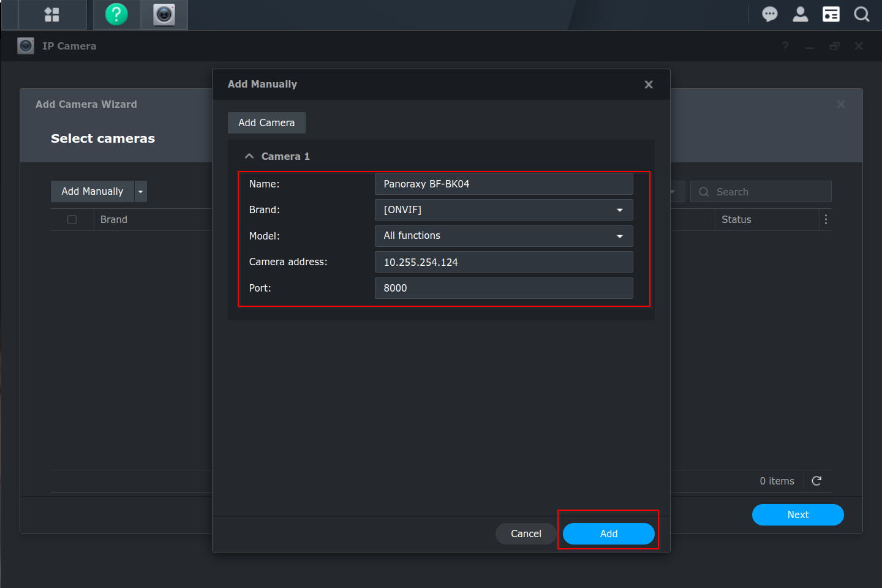Expand the Model dropdown showing All functions
The width and height of the screenshot is (882, 588).
click(x=503, y=236)
